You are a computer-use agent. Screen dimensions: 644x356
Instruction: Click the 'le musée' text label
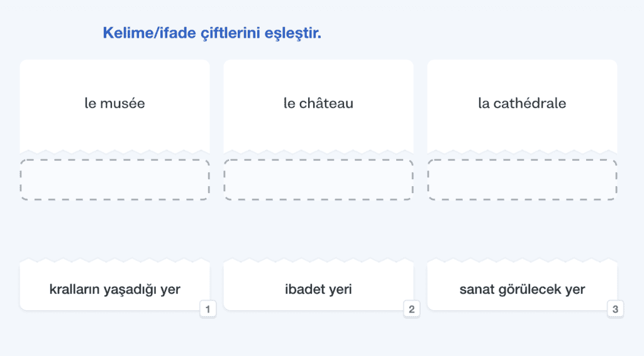point(114,103)
